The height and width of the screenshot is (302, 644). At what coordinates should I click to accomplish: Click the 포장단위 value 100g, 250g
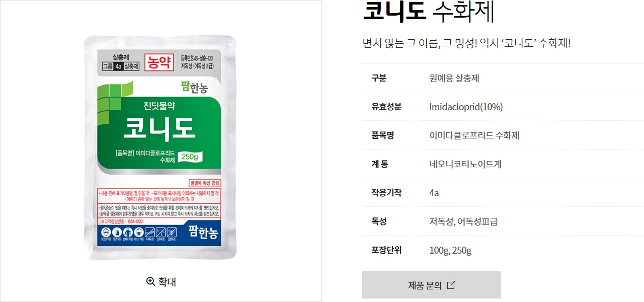(451, 250)
